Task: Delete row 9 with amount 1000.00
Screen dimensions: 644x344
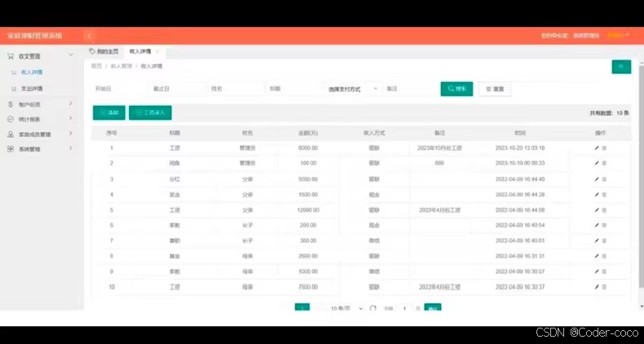Action: (604, 271)
